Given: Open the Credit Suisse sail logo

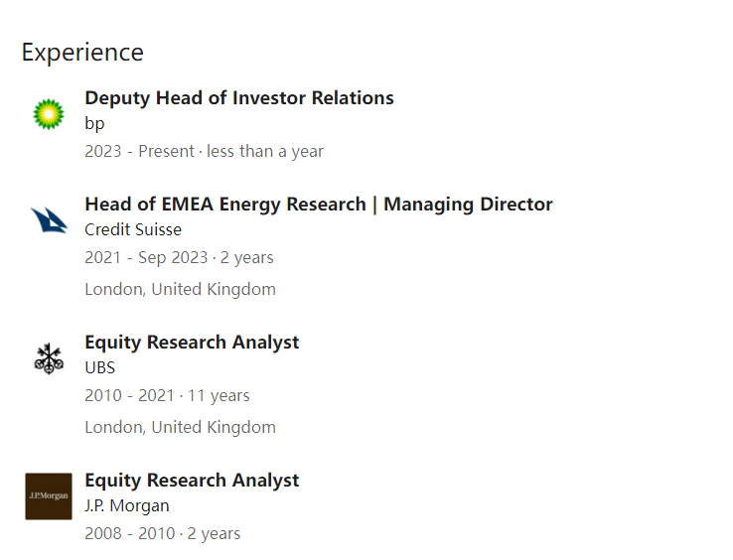Looking at the screenshot, I should click(49, 219).
